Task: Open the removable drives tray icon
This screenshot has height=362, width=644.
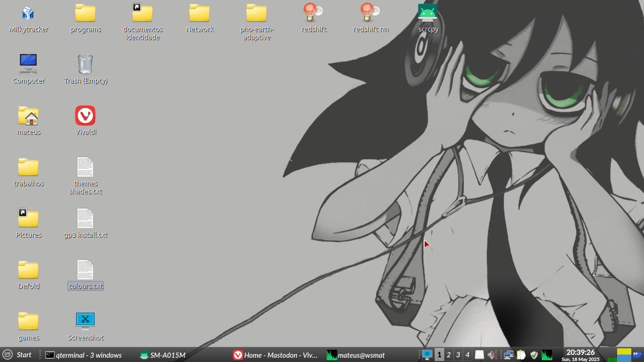Action: point(479,355)
